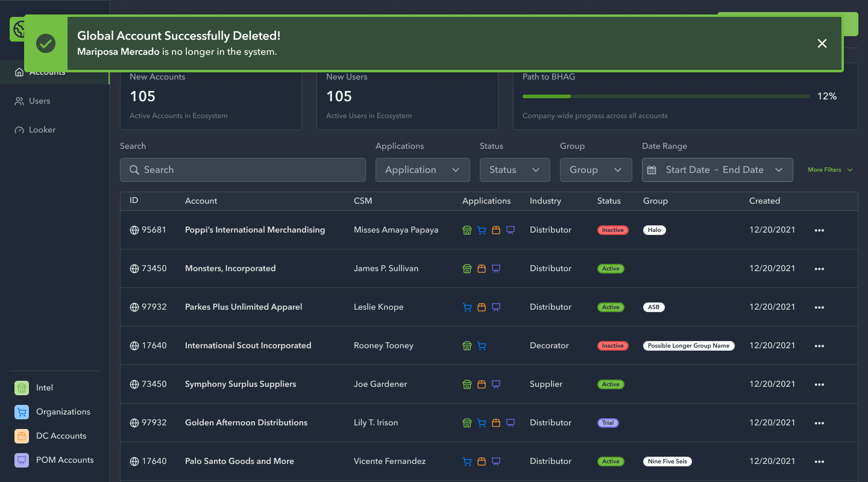Click the Trial status badge
The width and height of the screenshot is (868, 482).
(x=608, y=423)
